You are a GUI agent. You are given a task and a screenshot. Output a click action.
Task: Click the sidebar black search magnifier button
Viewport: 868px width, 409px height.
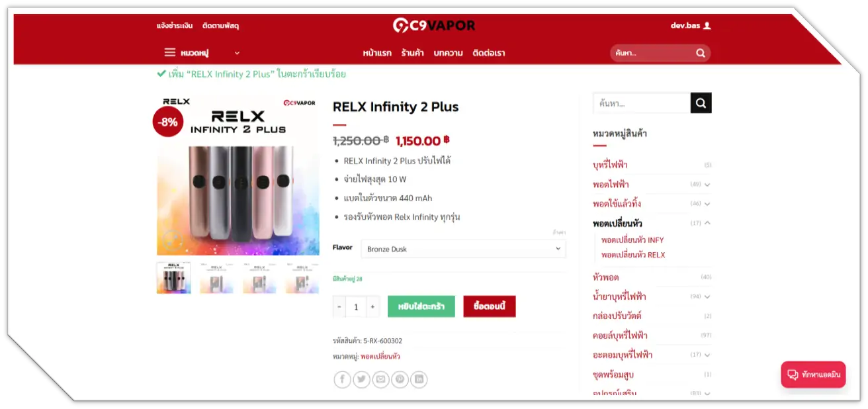(x=701, y=103)
